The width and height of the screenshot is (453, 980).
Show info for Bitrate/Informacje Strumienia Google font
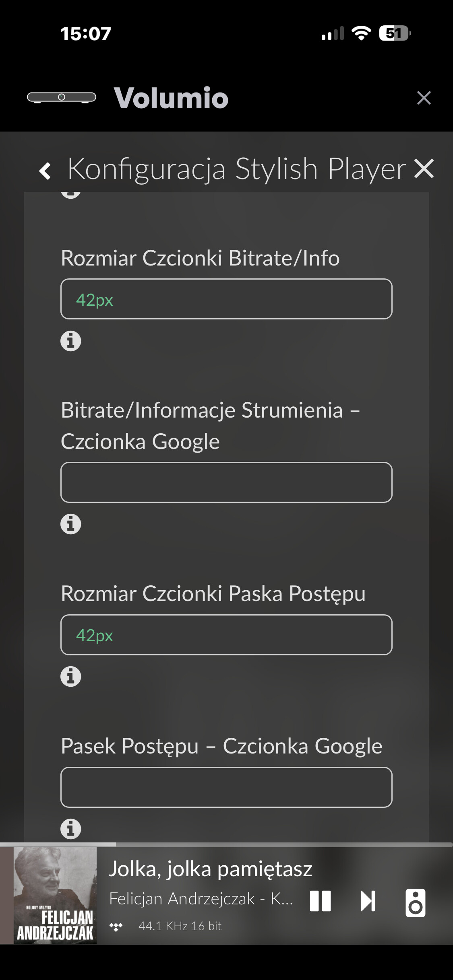[x=71, y=524]
